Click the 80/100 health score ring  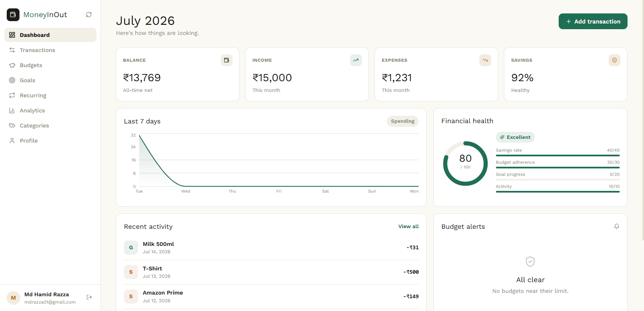point(465,163)
